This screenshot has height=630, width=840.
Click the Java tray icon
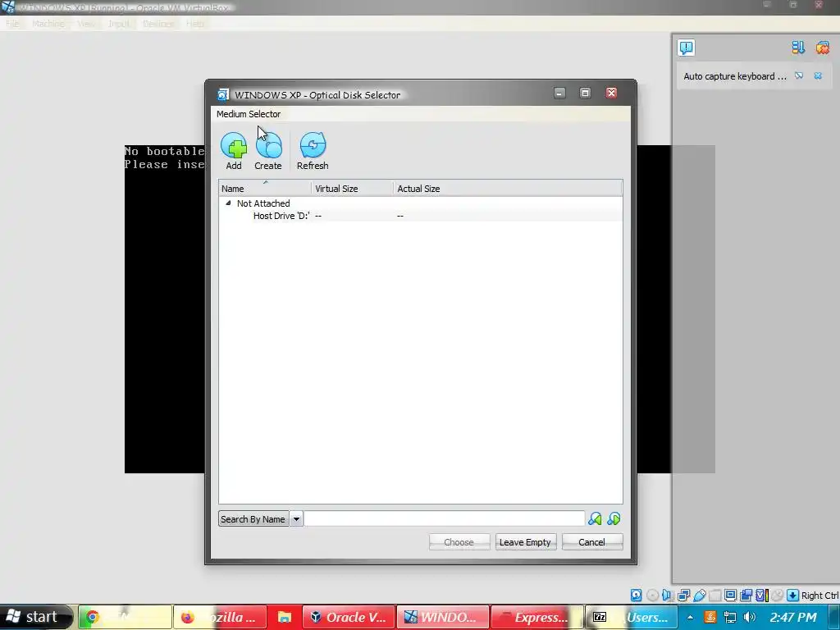pos(710,617)
